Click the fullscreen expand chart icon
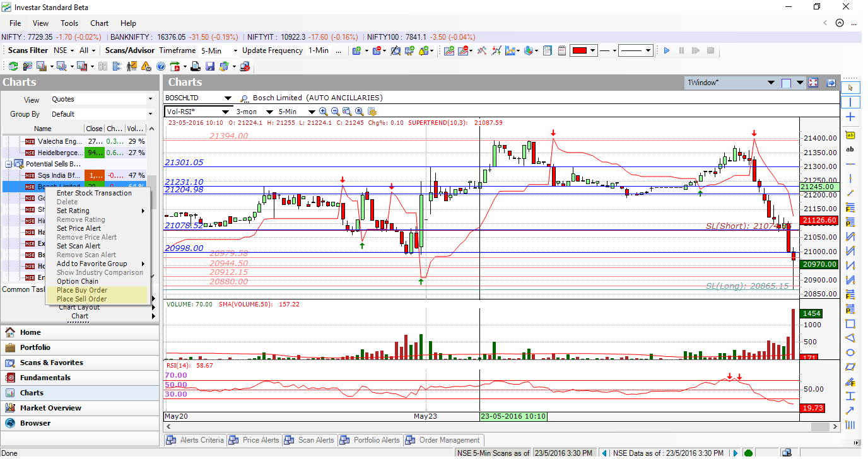The height and width of the screenshot is (459, 868). click(813, 83)
